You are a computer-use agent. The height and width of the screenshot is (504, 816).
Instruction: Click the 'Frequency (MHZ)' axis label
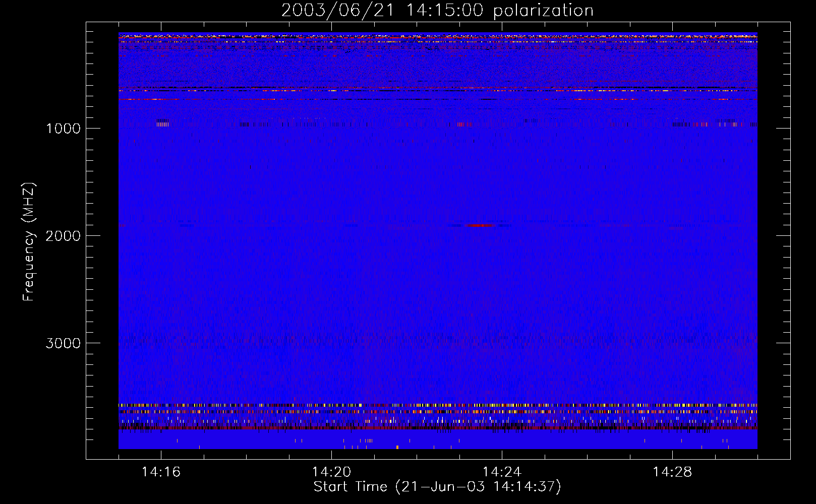(29, 242)
